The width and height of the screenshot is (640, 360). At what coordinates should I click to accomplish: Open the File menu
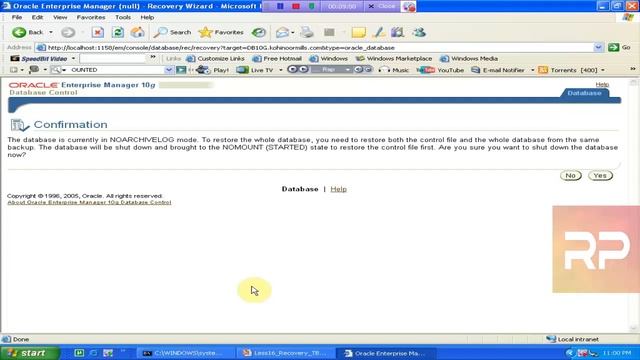(x=17, y=17)
